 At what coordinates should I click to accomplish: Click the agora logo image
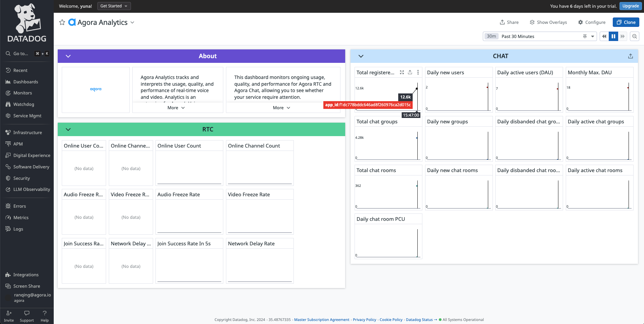click(x=96, y=89)
